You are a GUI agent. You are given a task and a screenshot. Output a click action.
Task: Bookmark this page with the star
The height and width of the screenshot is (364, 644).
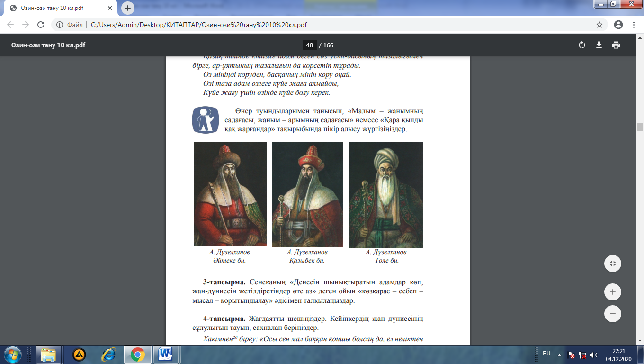point(599,25)
